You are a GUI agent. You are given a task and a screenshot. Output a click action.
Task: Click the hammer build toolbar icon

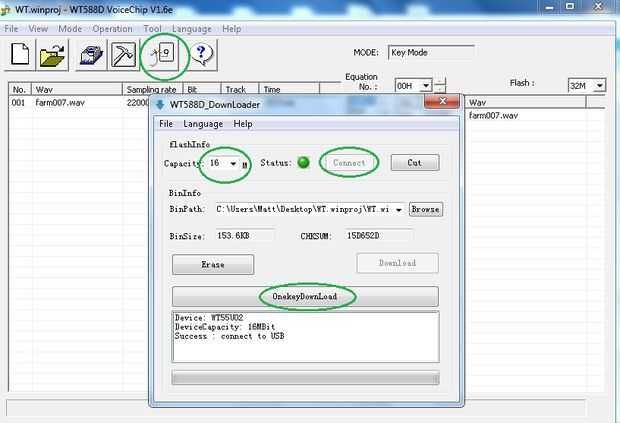pyautogui.click(x=123, y=55)
